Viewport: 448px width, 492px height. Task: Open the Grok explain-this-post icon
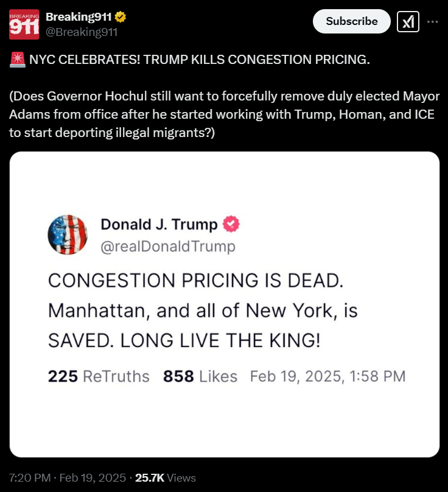[x=408, y=22]
